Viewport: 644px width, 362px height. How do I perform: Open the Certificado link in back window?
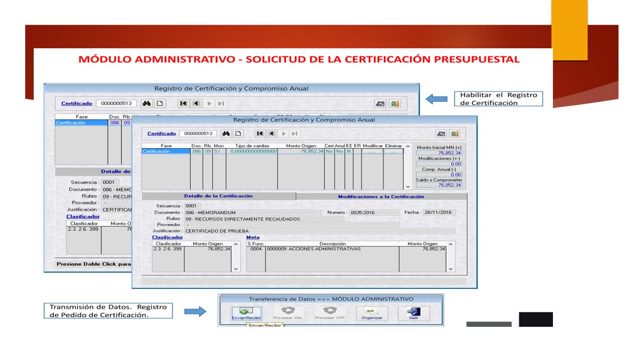76,103
